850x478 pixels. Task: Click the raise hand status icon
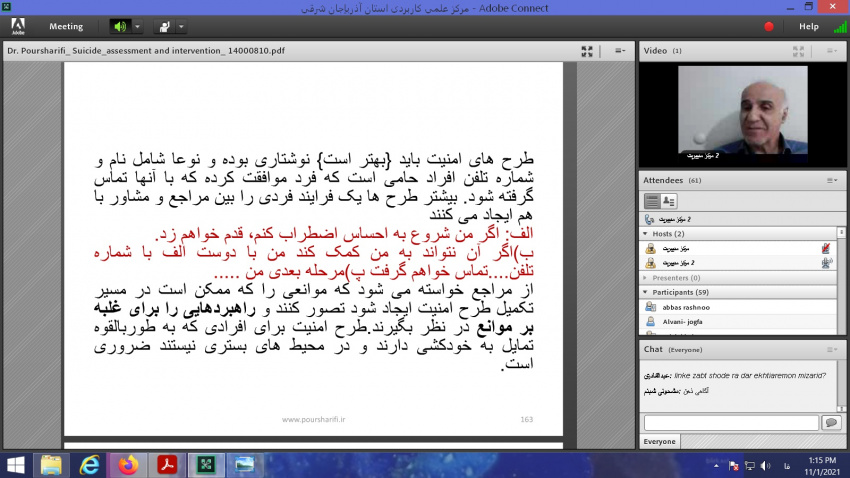click(165, 27)
